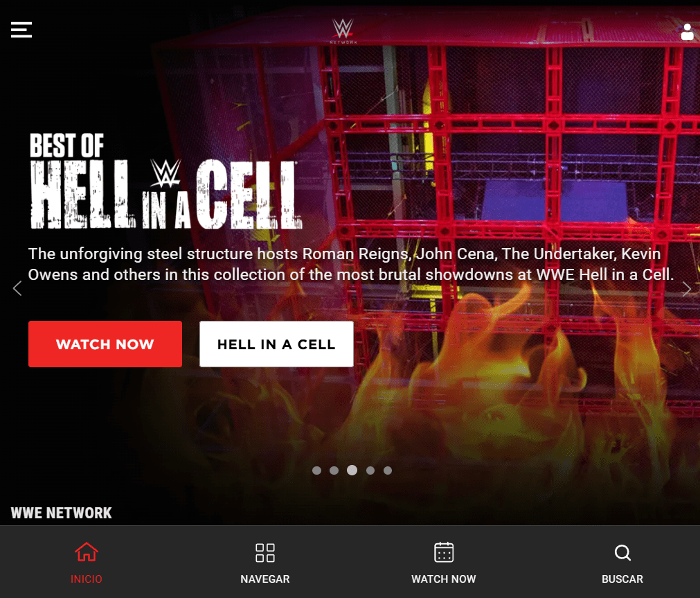
Task: Switch to the BUSCAR tab label
Action: point(622,579)
